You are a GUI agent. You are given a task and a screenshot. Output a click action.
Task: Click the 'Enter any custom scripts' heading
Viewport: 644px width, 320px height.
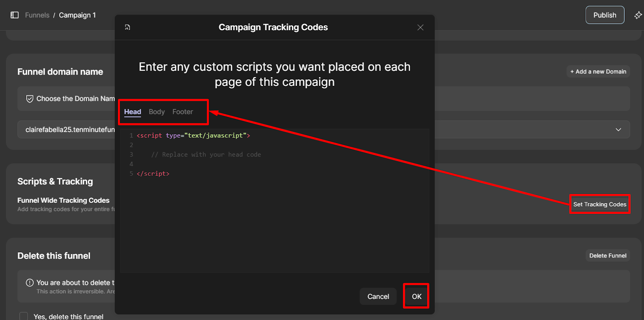[275, 74]
